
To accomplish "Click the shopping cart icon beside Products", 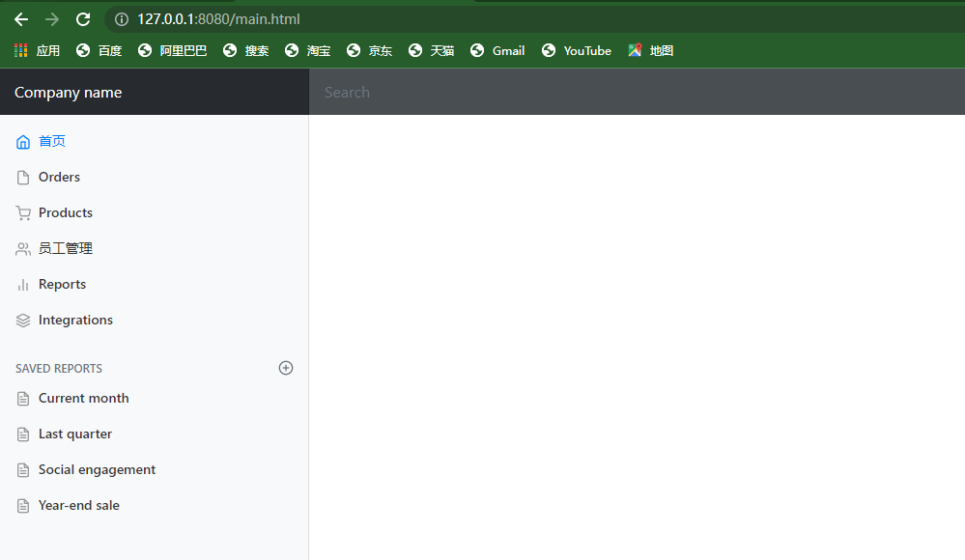I will tap(23, 213).
